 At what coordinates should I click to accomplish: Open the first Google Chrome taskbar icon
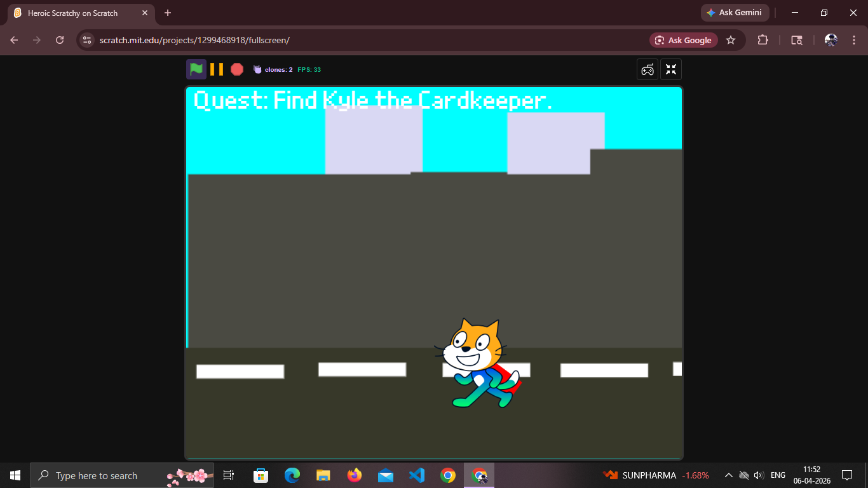pos(448,475)
